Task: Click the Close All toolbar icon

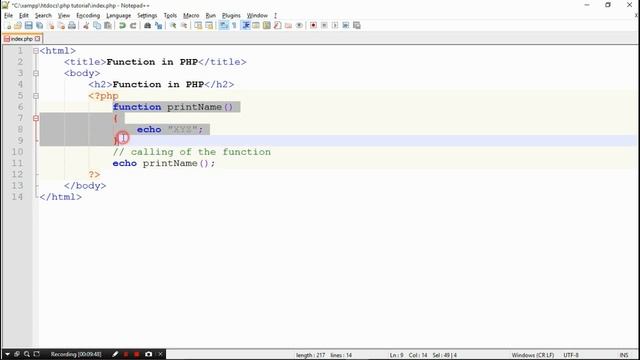Action: pyautogui.click(x=61, y=25)
